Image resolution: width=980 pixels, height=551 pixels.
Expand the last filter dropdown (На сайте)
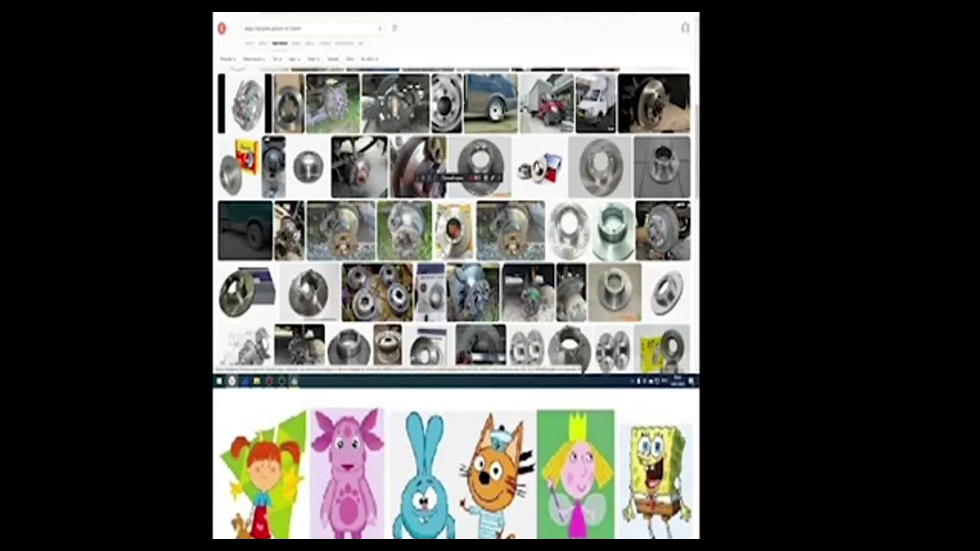(370, 59)
